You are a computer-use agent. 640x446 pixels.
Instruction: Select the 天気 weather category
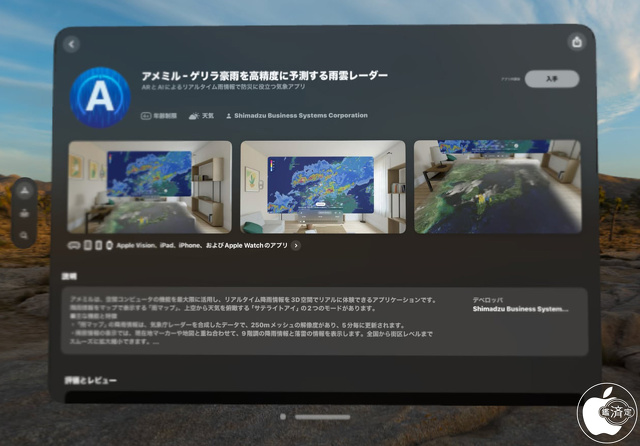201,116
